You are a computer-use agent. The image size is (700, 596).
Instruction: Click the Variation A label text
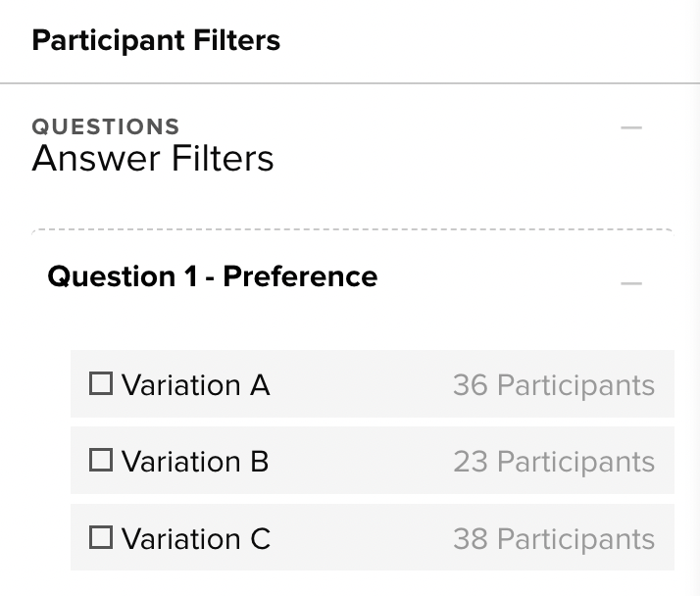195,384
